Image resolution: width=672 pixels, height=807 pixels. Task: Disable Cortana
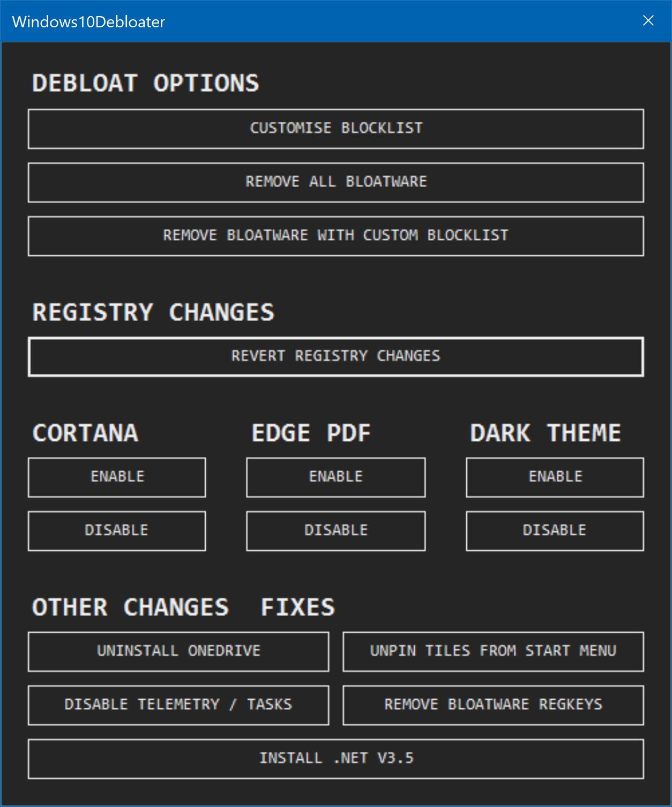click(117, 531)
